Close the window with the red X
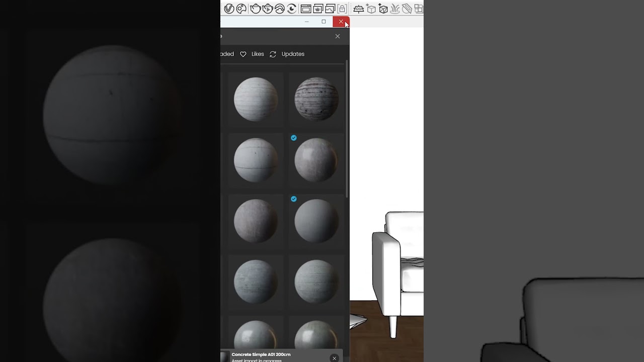Image resolution: width=644 pixels, height=362 pixels. [x=341, y=22]
